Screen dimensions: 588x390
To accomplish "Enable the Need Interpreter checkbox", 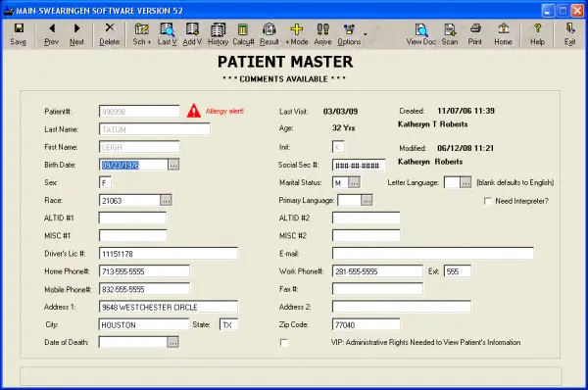I will pyautogui.click(x=487, y=201).
